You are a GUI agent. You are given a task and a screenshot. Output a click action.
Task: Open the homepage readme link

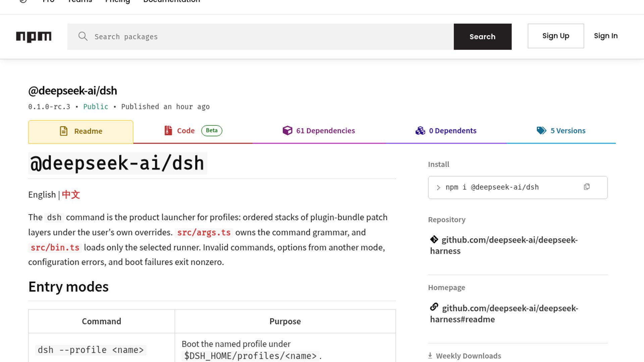[504, 314]
